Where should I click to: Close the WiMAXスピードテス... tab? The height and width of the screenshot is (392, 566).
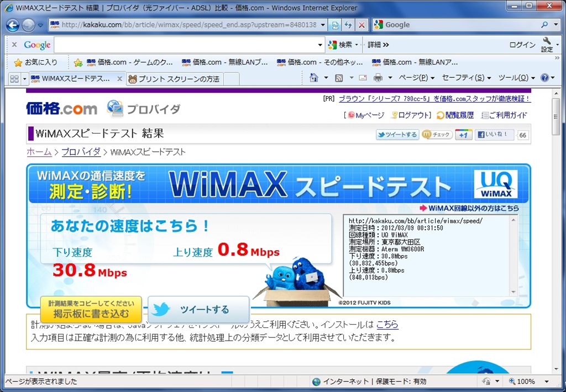point(119,78)
